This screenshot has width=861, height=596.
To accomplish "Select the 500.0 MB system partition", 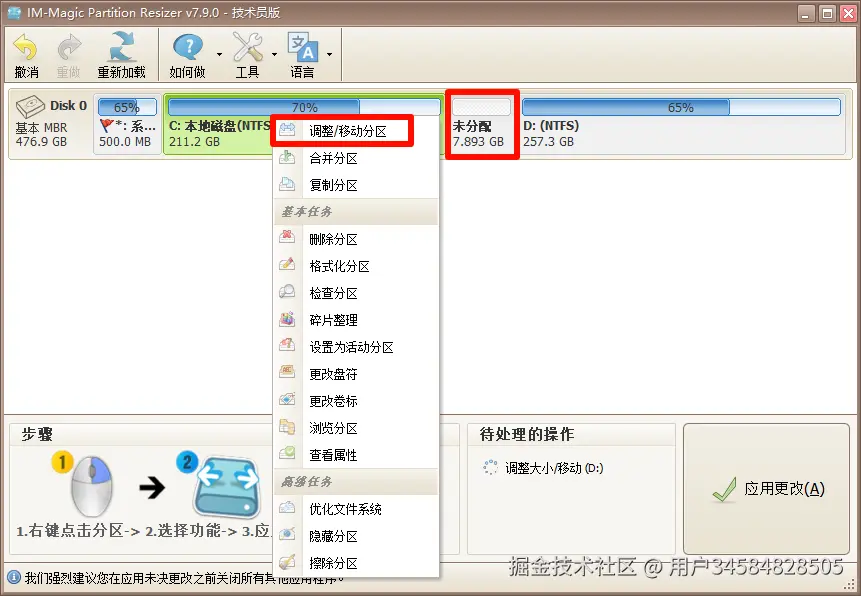I will (127, 125).
